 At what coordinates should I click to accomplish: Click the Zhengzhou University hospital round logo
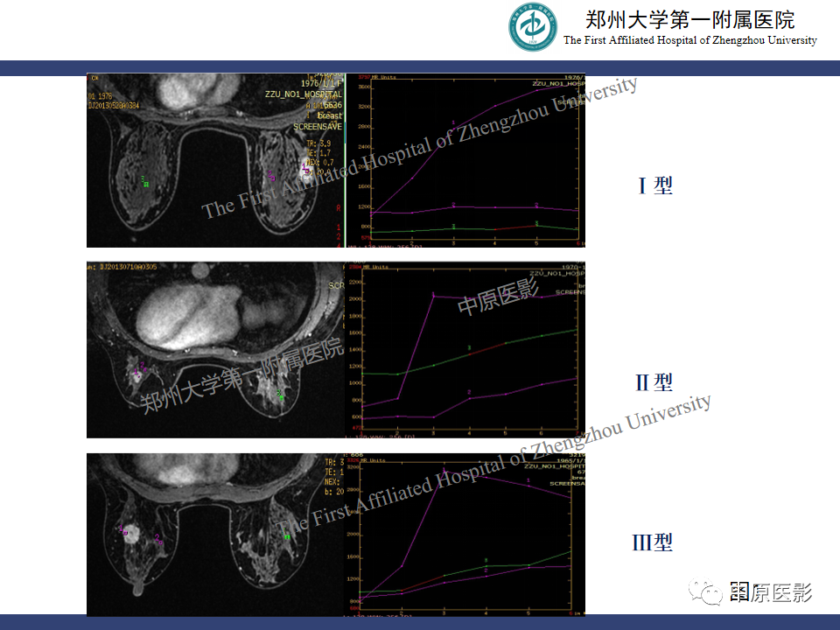coord(533,27)
